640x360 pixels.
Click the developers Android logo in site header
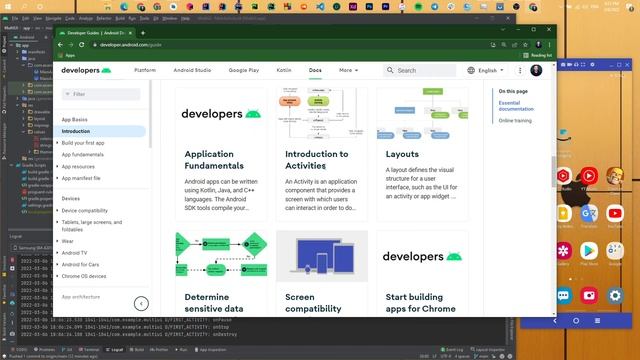coord(86,70)
